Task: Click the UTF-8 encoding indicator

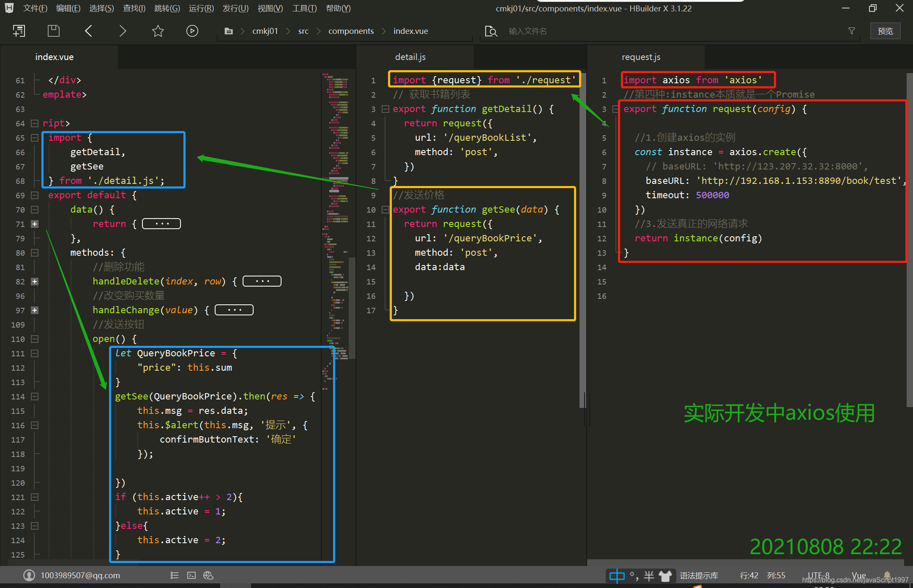Action: tap(818, 575)
